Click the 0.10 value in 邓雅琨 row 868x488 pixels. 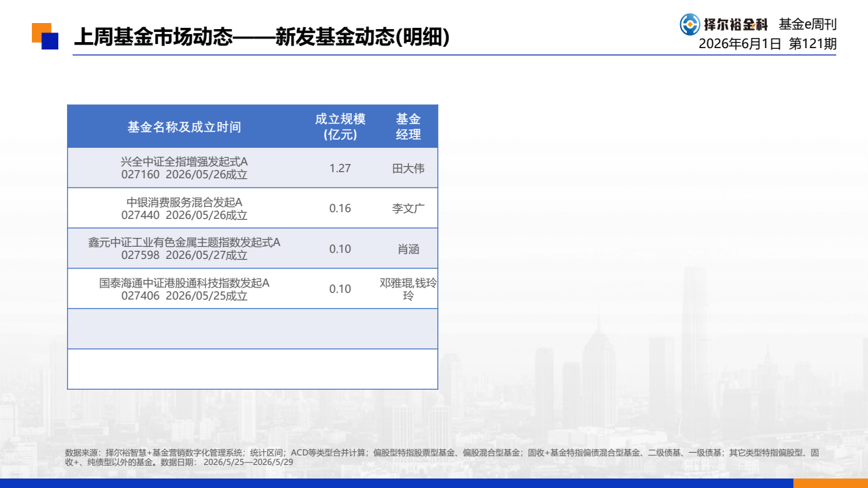(340, 289)
